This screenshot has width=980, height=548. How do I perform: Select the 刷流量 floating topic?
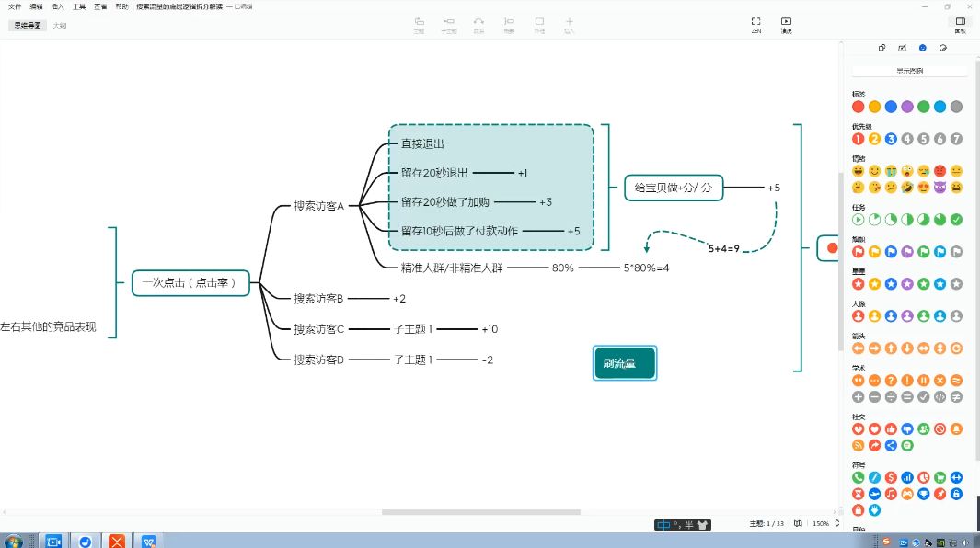click(x=625, y=363)
